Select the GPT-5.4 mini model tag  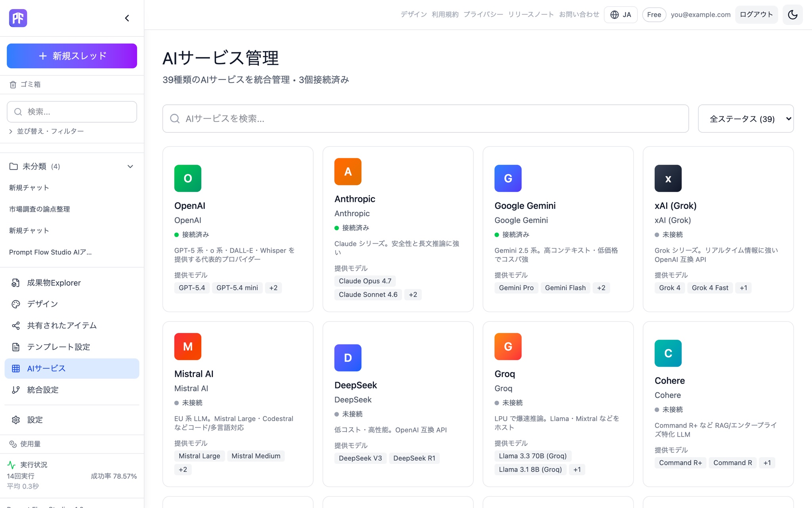237,288
